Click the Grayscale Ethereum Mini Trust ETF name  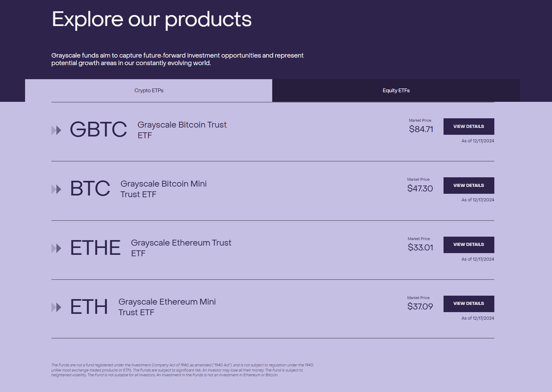[167, 307]
